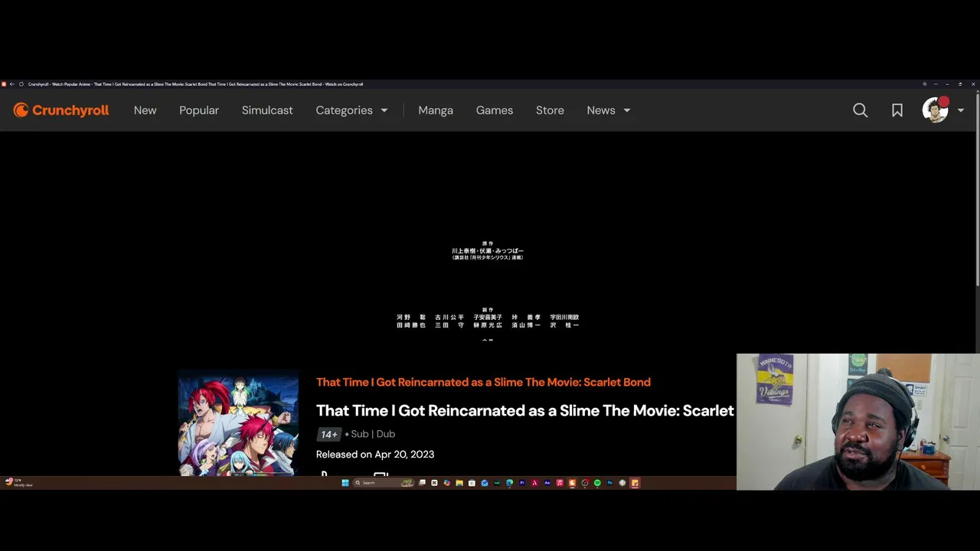Select the white movie title heading
Screen dimensions: 980x551
525,411
